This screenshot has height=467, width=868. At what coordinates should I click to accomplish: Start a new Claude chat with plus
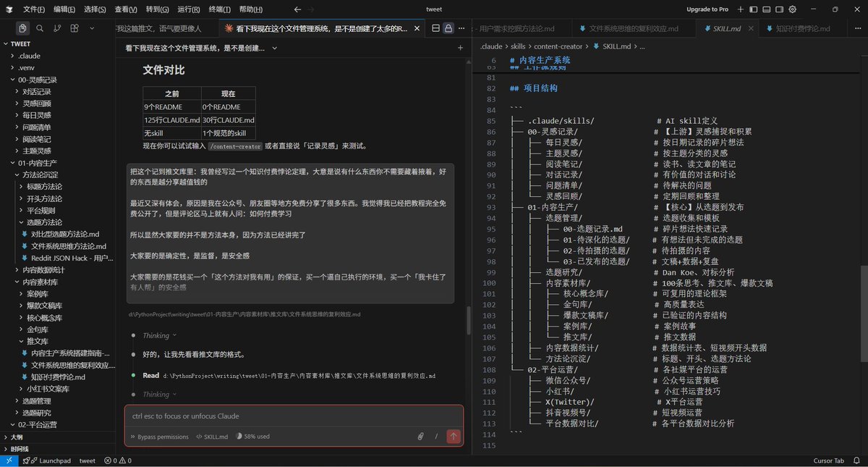[x=461, y=48]
